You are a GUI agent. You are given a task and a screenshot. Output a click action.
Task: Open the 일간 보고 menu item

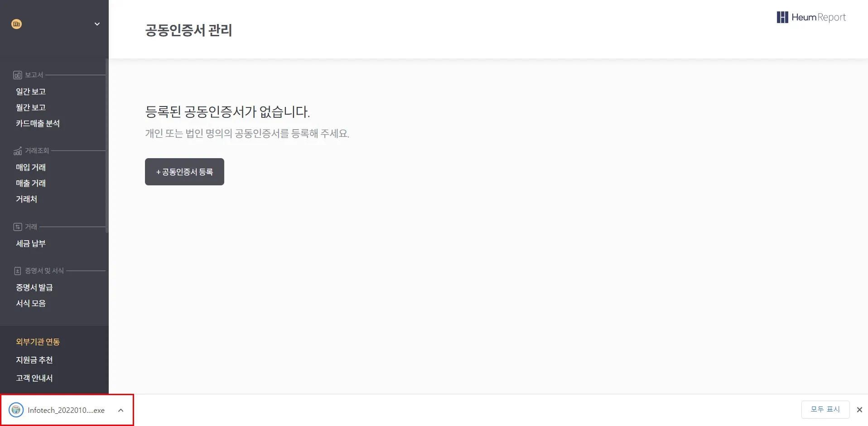pos(31,92)
